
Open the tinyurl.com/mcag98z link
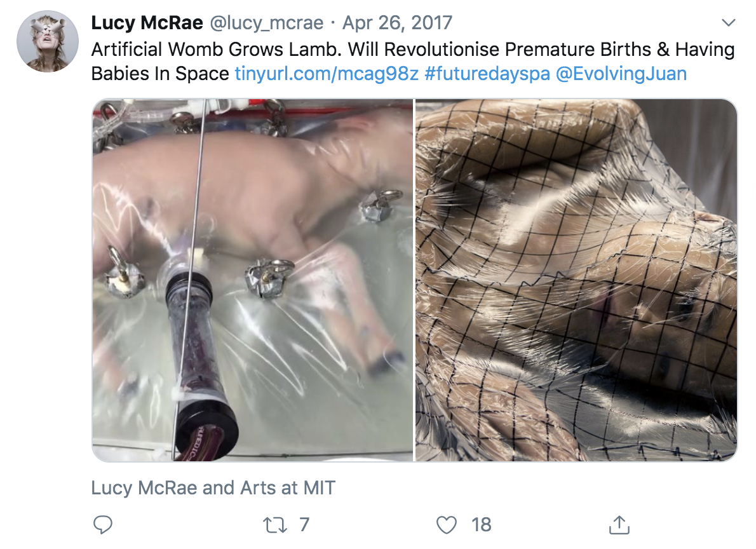tap(327, 74)
